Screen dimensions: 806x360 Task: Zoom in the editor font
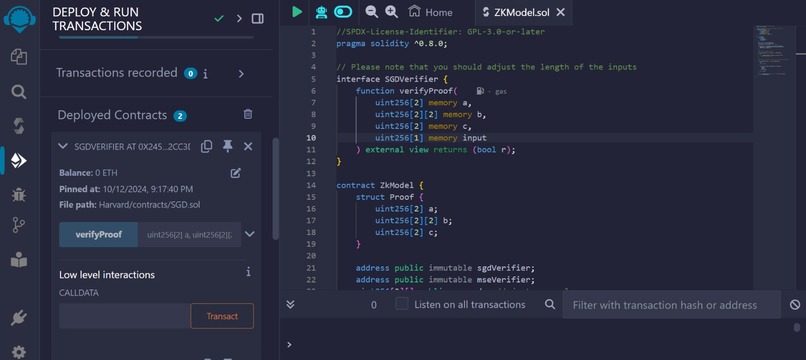[391, 12]
